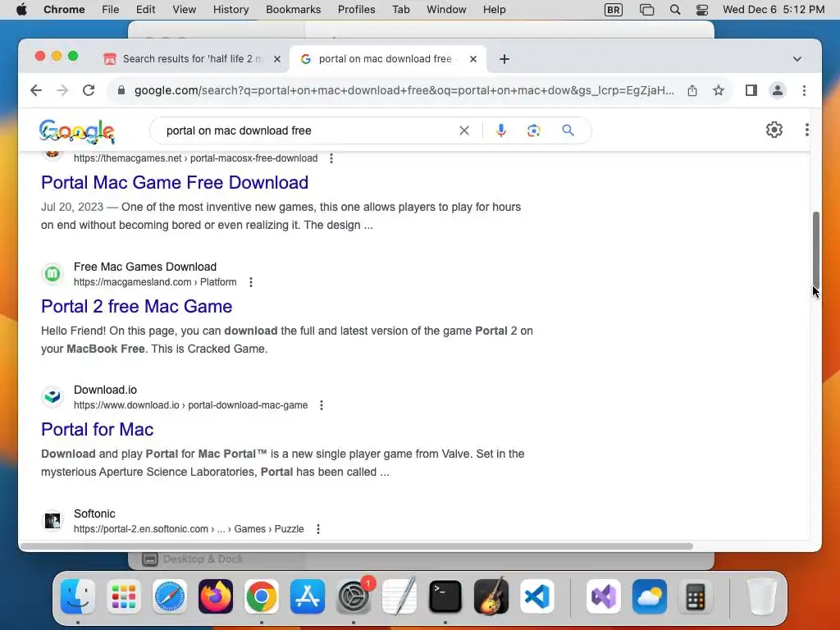Share this page from the address bar

click(692, 90)
